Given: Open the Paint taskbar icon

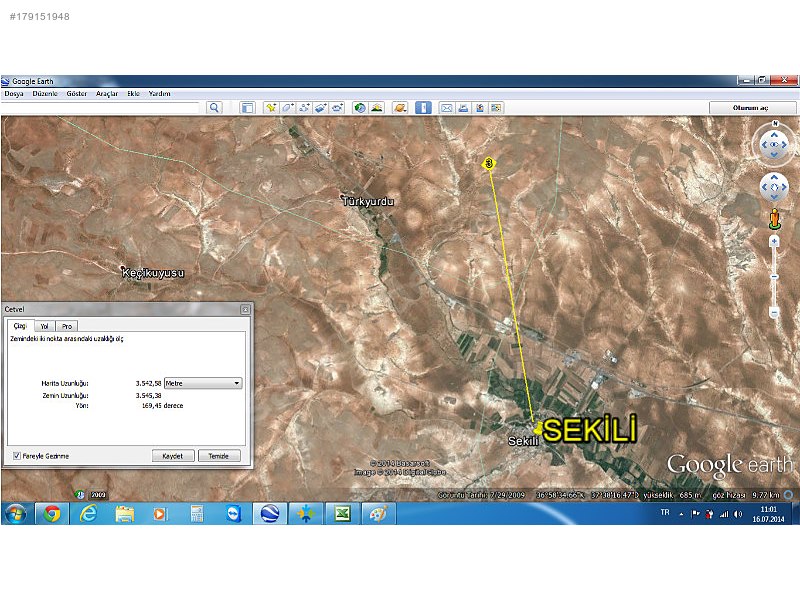Looking at the screenshot, I should [378, 513].
